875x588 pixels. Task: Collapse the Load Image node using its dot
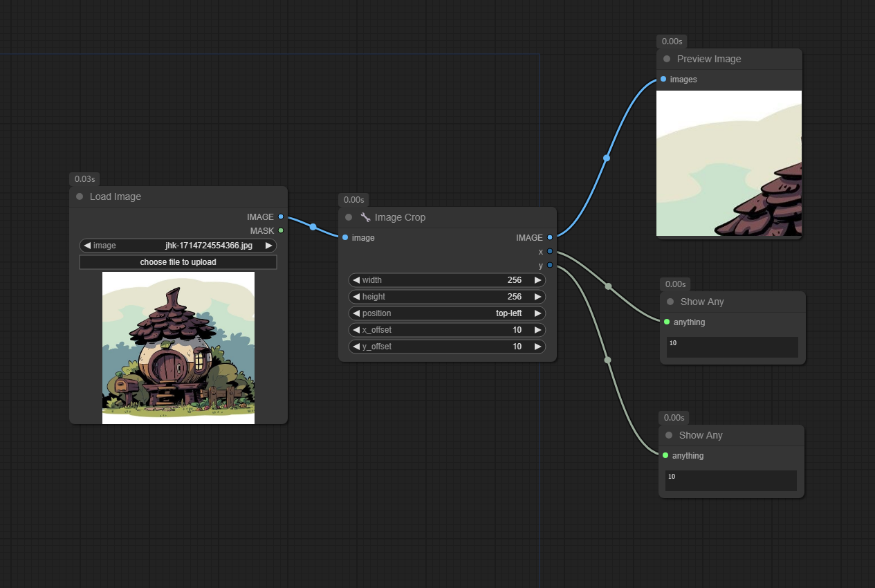click(x=80, y=196)
